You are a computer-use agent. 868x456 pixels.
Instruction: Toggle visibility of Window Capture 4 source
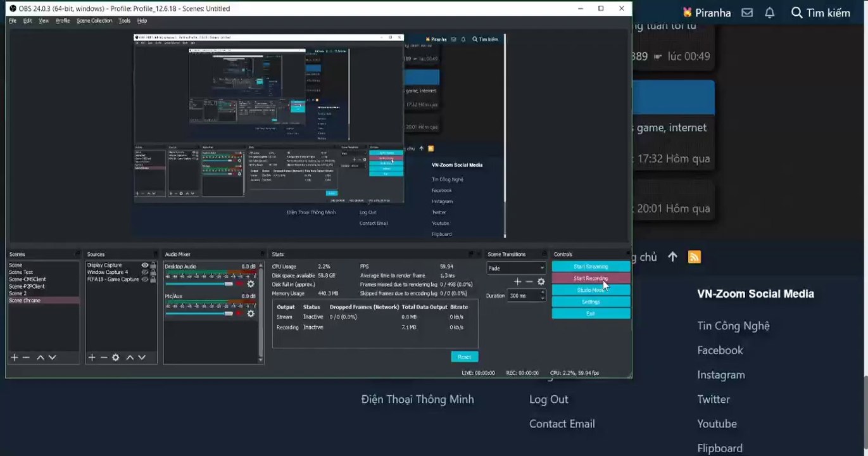[x=145, y=272]
